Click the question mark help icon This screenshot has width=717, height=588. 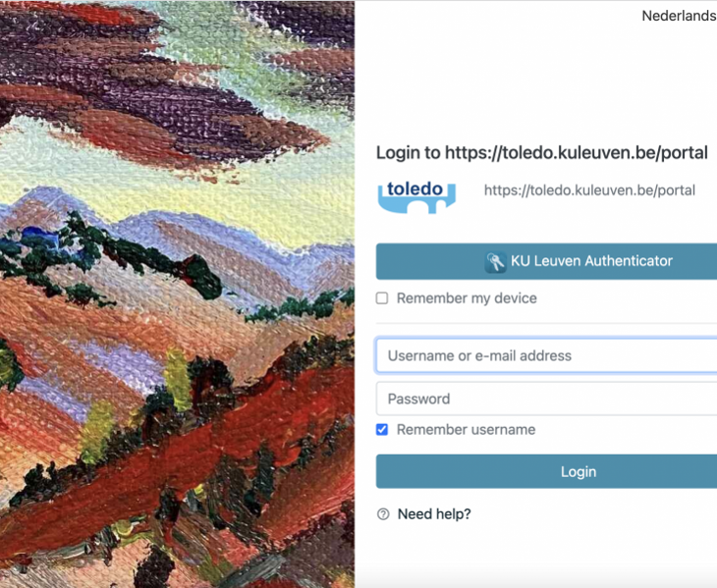tap(383, 514)
